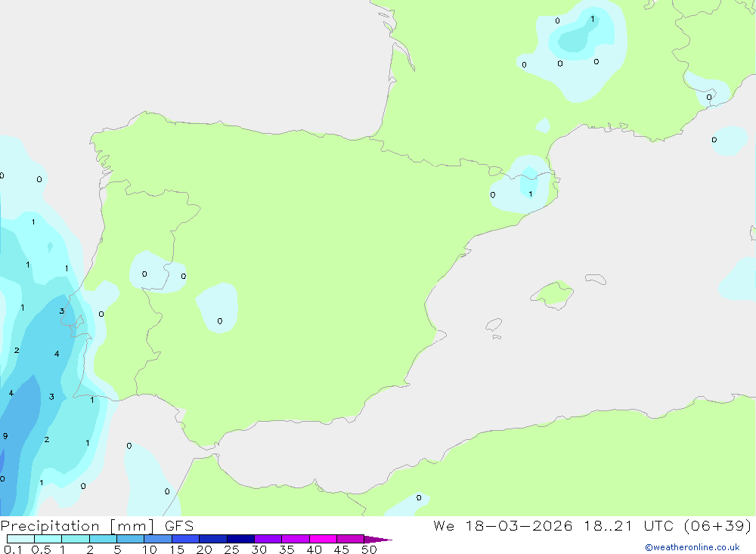Viewport: 756px width, 554px height.
Task: Click the 45–50 mm legend color swatch
Action: pos(350,539)
